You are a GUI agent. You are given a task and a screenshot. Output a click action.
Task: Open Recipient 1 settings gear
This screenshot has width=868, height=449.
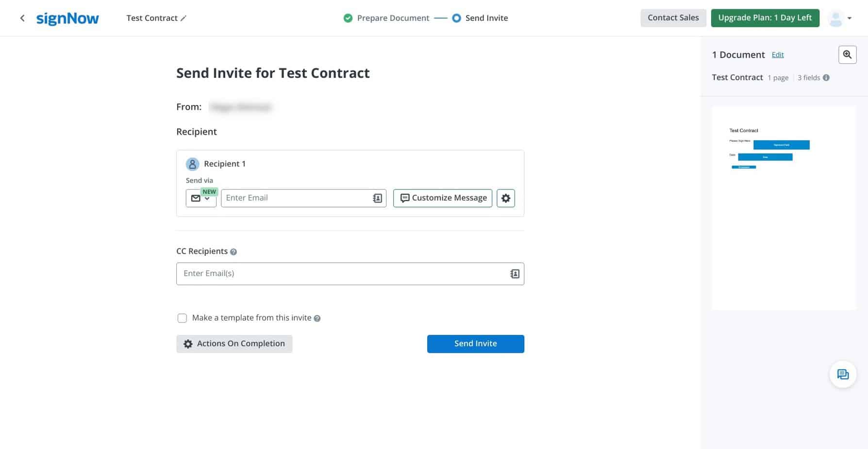506,198
